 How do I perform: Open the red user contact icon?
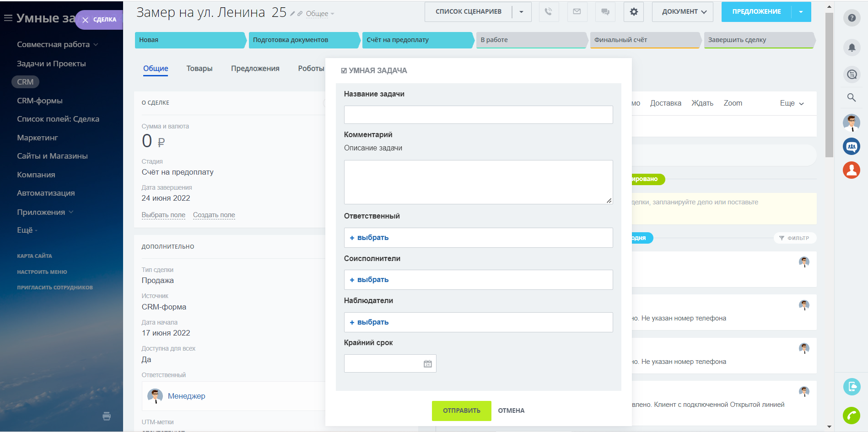pos(852,170)
